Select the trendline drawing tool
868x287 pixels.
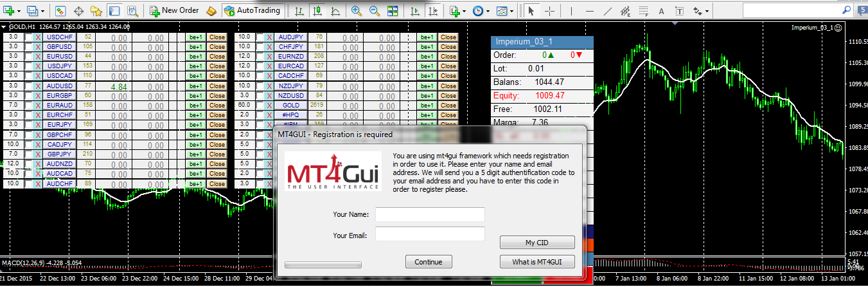[608, 11]
